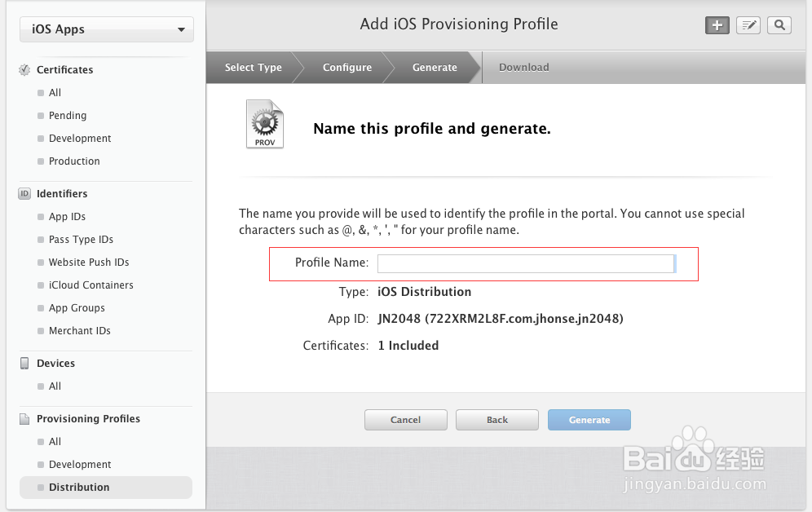812x512 pixels.
Task: Click the device icon beside Devices heading
Action: click(24, 363)
